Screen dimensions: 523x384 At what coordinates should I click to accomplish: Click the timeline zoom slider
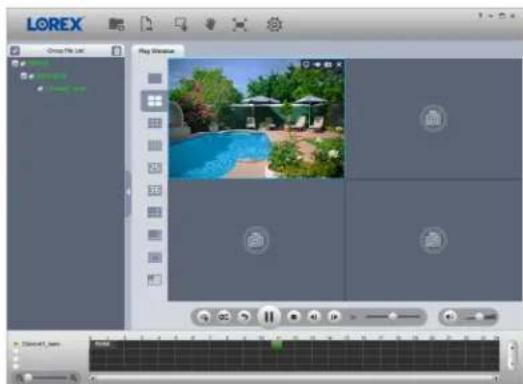[x=47, y=378]
